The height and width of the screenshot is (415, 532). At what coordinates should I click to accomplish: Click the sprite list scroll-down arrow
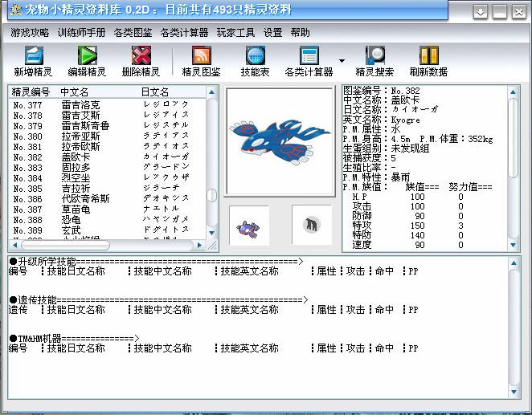tap(211, 233)
